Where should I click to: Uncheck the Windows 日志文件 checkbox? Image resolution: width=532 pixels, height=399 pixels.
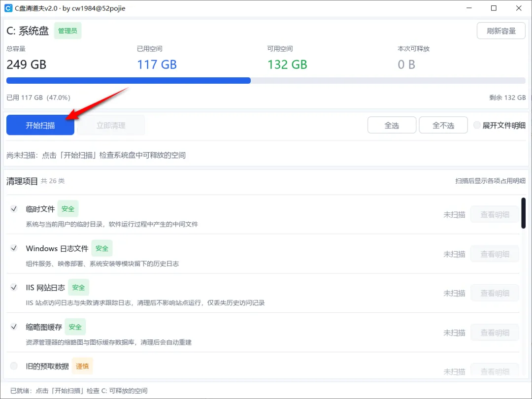[x=14, y=248]
